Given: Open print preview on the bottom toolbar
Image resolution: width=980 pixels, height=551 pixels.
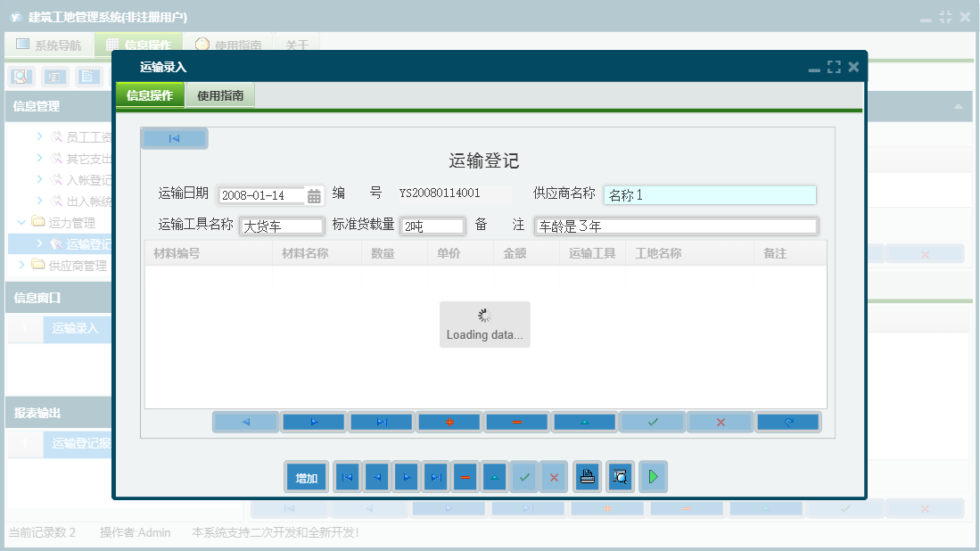Looking at the screenshot, I should (x=619, y=476).
